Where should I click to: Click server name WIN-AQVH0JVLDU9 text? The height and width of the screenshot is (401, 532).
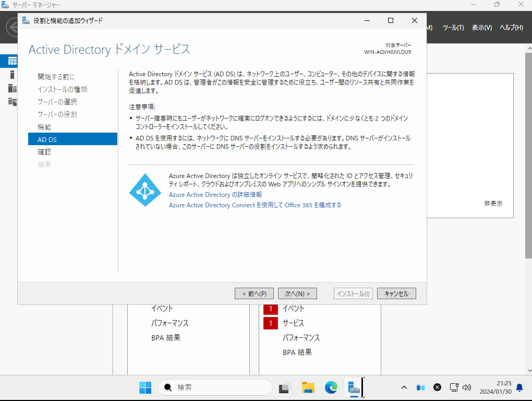coord(388,52)
